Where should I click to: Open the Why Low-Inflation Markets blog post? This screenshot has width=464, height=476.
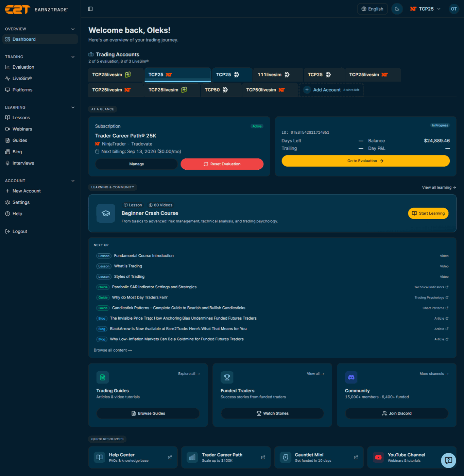point(272,339)
